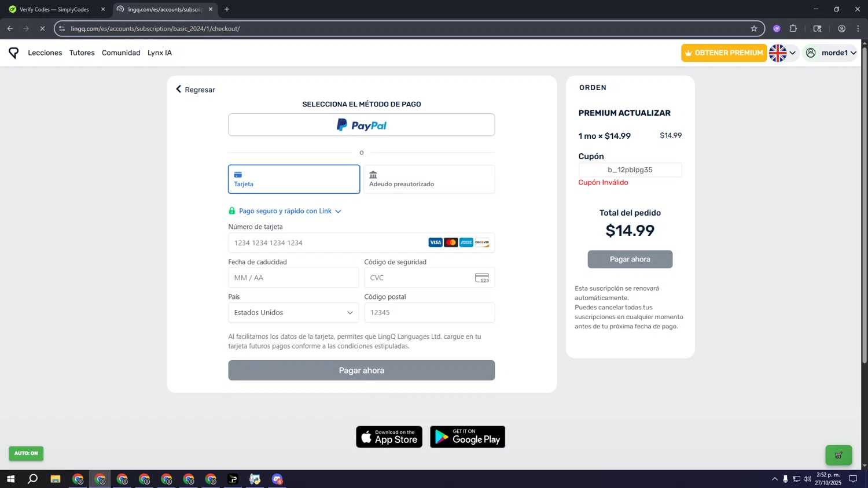Click the microphone tray icon

click(785, 479)
